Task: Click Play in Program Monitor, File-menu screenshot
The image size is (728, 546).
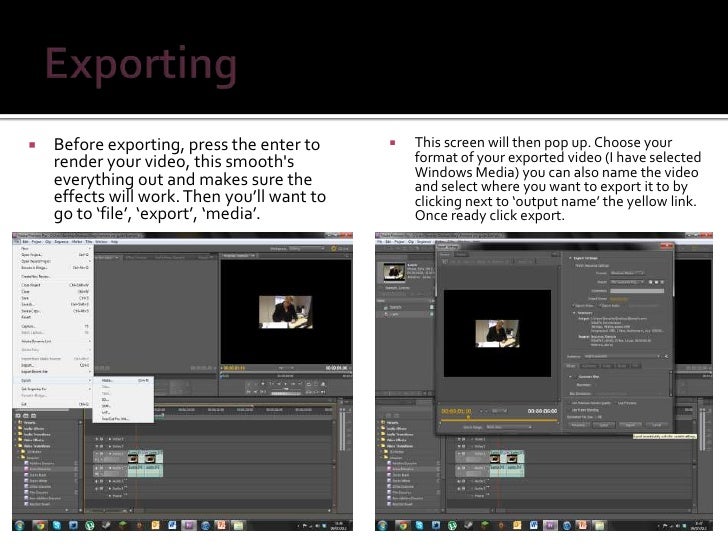Action: (286, 384)
